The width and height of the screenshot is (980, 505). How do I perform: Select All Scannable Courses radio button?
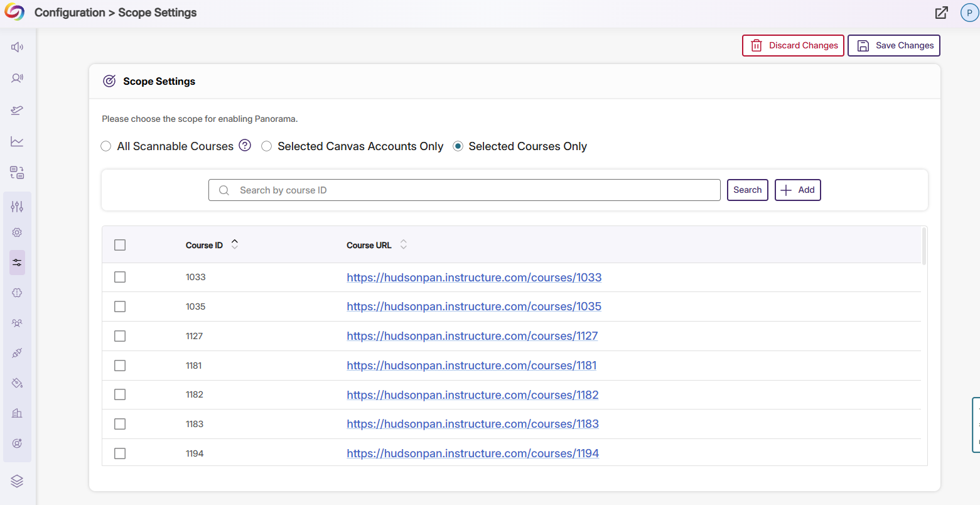click(x=105, y=146)
